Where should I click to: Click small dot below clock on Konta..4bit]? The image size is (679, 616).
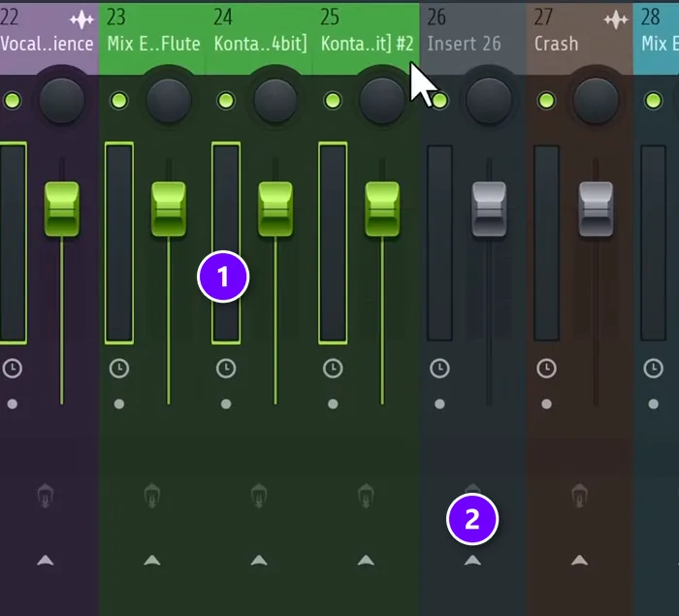pos(226,405)
